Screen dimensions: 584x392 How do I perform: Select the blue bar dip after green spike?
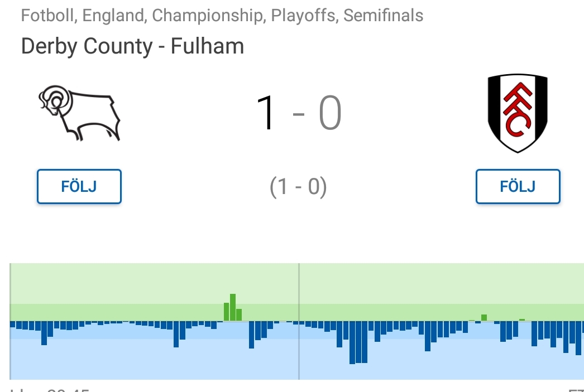[x=251, y=335]
